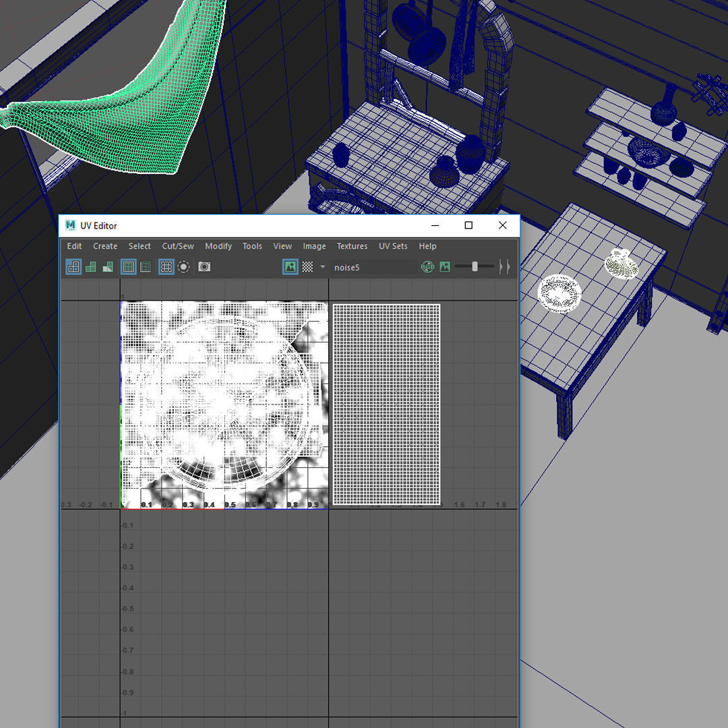Toggle internal borders display icon
Screen dimensions: 728x728
pyautogui.click(x=146, y=267)
